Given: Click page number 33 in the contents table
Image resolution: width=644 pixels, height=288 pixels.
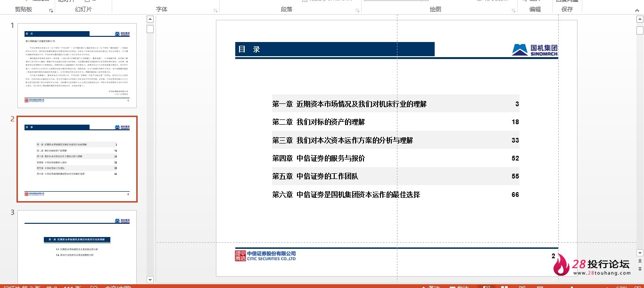Looking at the screenshot, I should tap(515, 140).
